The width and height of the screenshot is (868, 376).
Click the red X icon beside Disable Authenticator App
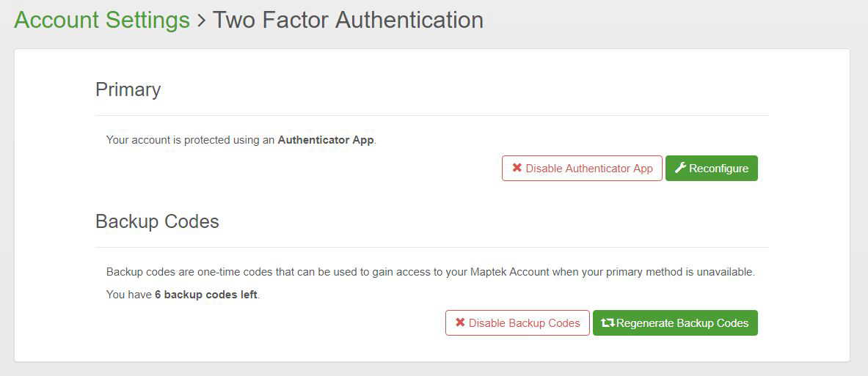[517, 169]
